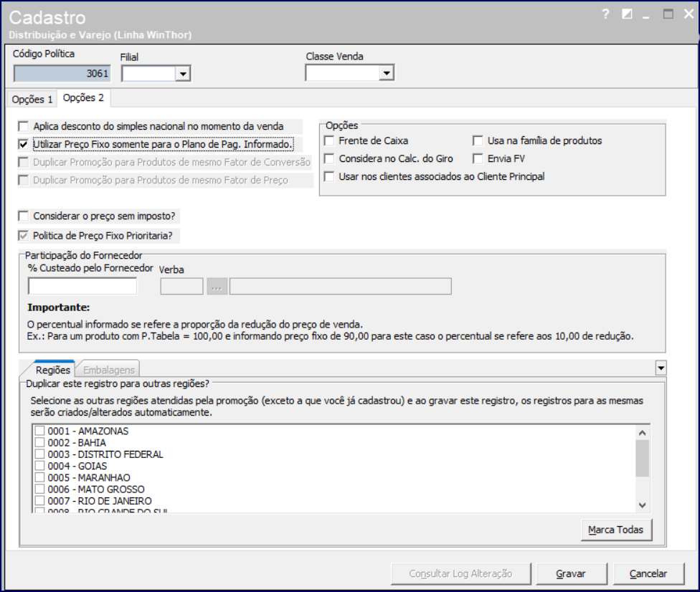
Task: Select the Opções 2 tab
Action: [x=83, y=97]
